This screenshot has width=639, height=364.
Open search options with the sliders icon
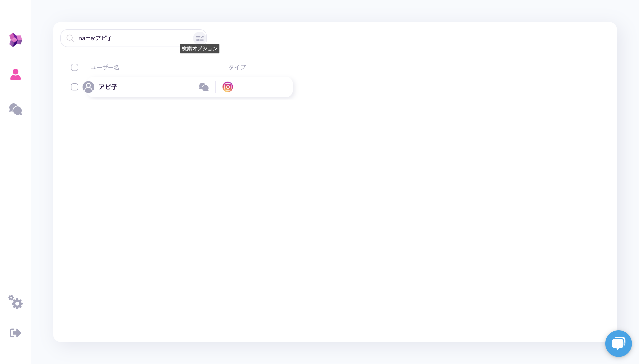[199, 38]
